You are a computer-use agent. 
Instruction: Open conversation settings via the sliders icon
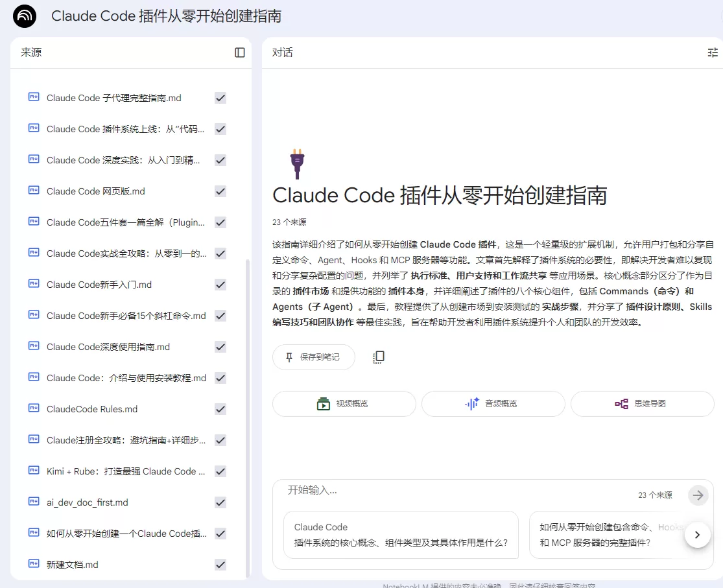pos(713,53)
